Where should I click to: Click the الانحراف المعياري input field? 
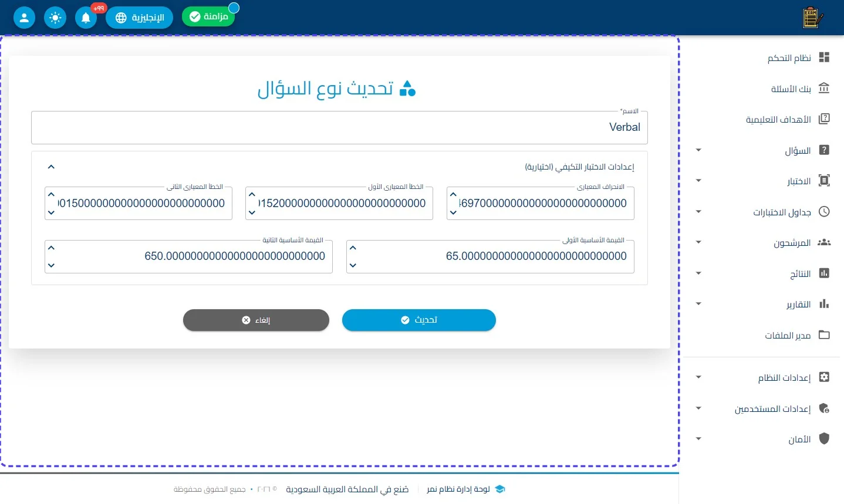point(541,204)
